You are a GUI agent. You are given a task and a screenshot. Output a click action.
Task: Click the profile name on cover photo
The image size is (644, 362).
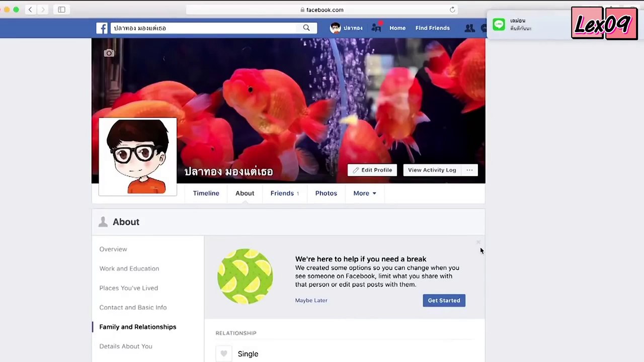click(228, 171)
